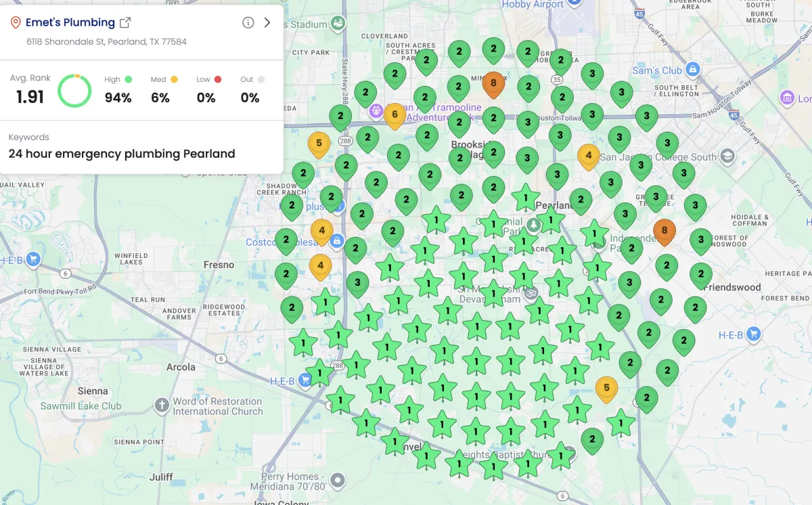Click the Juliff place label
Image resolution: width=812 pixels, height=505 pixels.
pos(161,477)
